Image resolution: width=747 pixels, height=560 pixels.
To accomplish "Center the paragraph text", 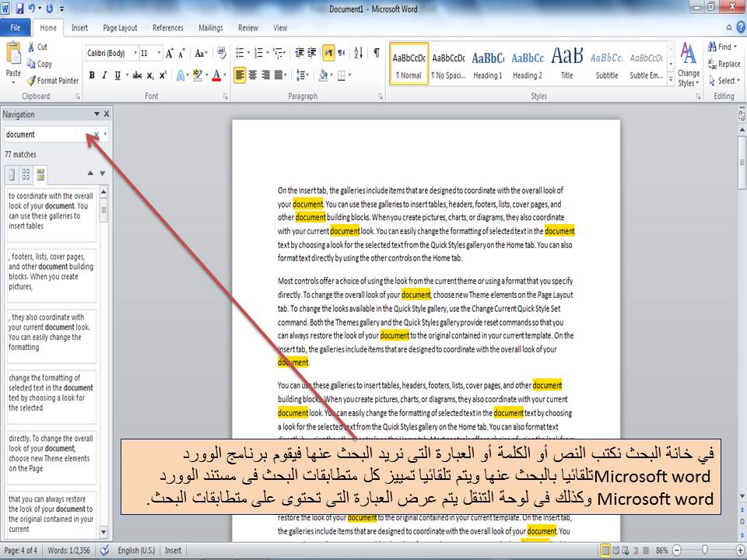I will coord(252,75).
